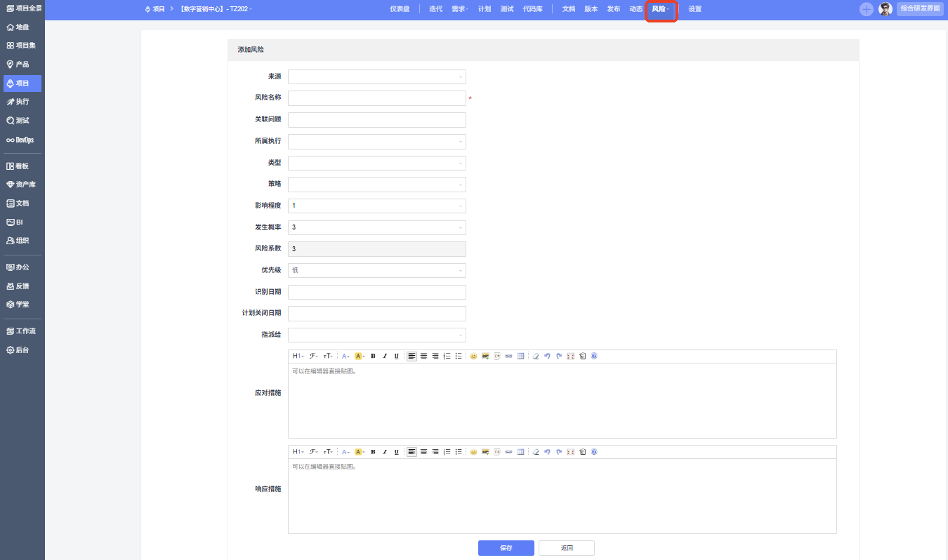Expand the 策略 dropdown
The height and width of the screenshot is (560, 948).
[x=377, y=184]
